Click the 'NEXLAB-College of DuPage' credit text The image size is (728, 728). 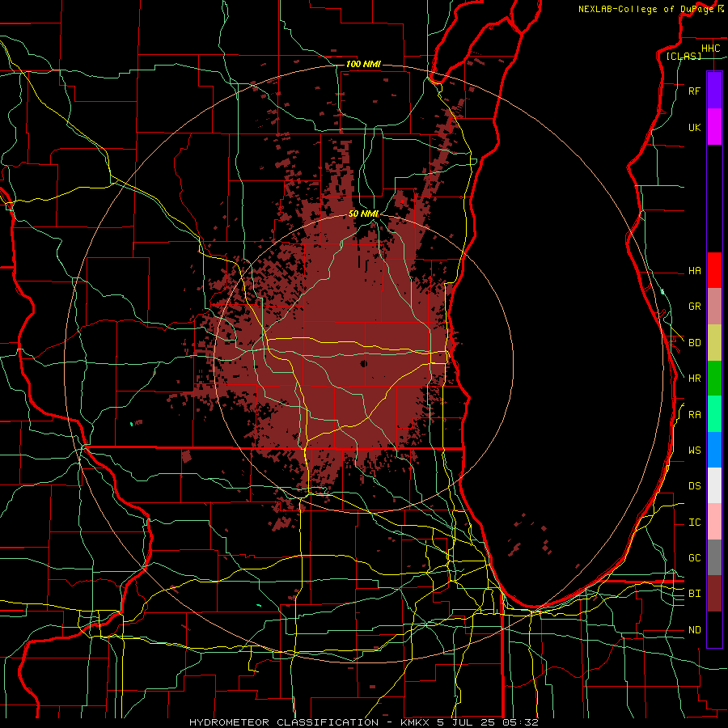[645, 9]
